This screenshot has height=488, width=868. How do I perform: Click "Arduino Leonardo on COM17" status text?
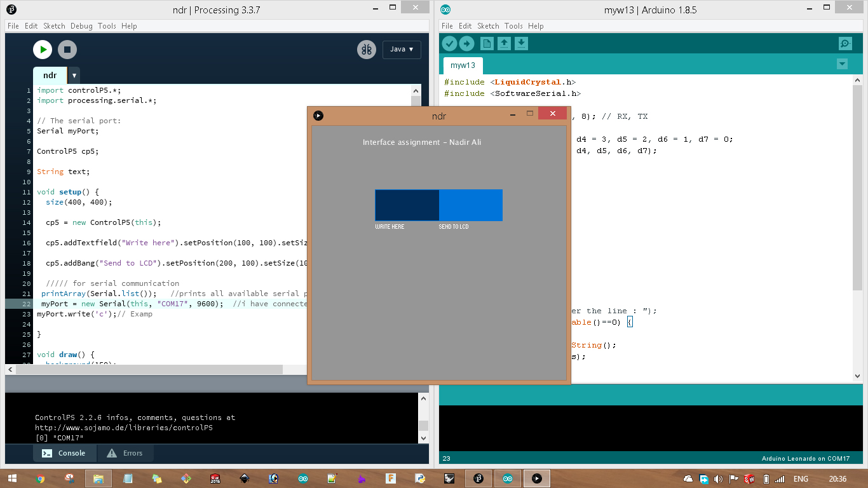click(806, 459)
